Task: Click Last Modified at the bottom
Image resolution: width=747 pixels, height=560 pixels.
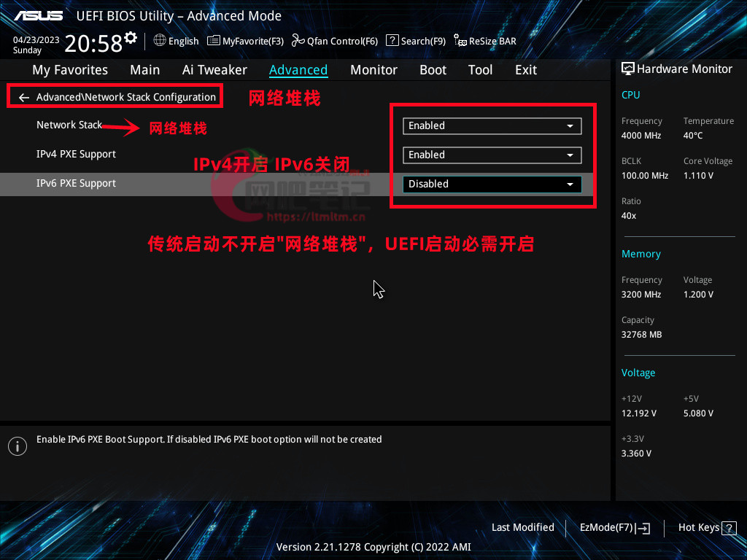Action: click(522, 528)
